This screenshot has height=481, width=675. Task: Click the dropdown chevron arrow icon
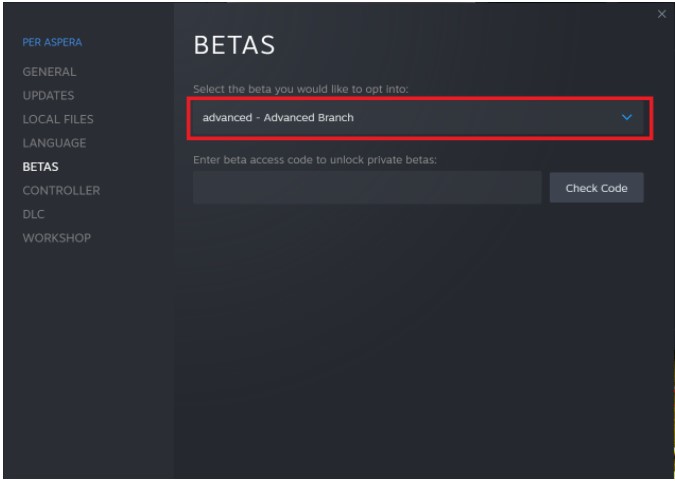click(627, 118)
